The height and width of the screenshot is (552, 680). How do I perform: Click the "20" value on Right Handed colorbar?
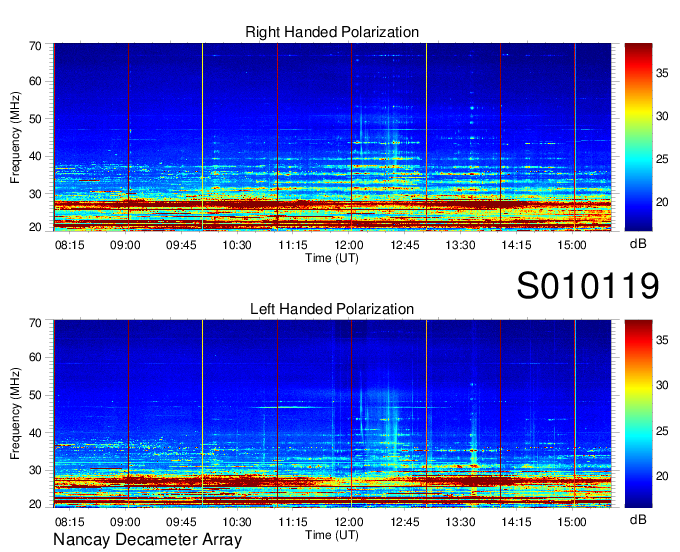coord(662,202)
